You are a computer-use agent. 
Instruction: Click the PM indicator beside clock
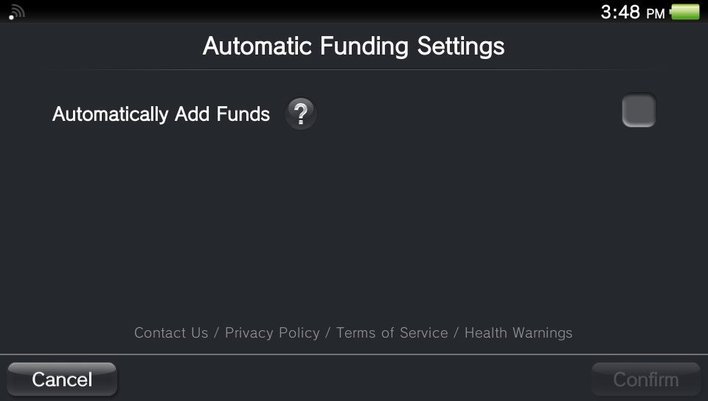tap(655, 14)
